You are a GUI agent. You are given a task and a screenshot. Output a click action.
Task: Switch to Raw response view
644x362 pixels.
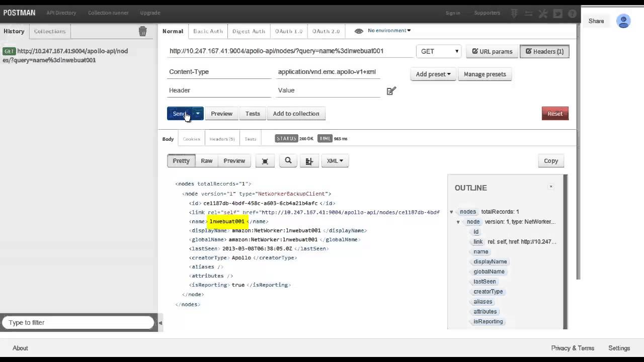tap(207, 161)
